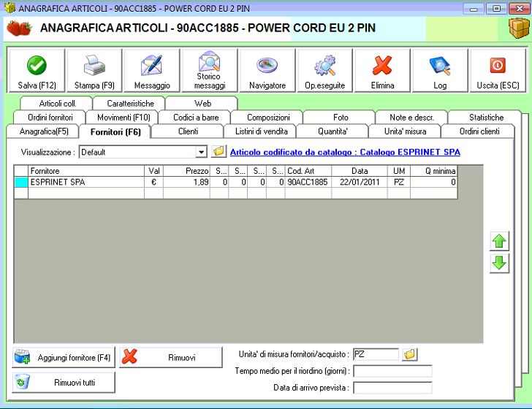The image size is (532, 409).
Task: Open Listini di vendita tab
Action: click(262, 131)
